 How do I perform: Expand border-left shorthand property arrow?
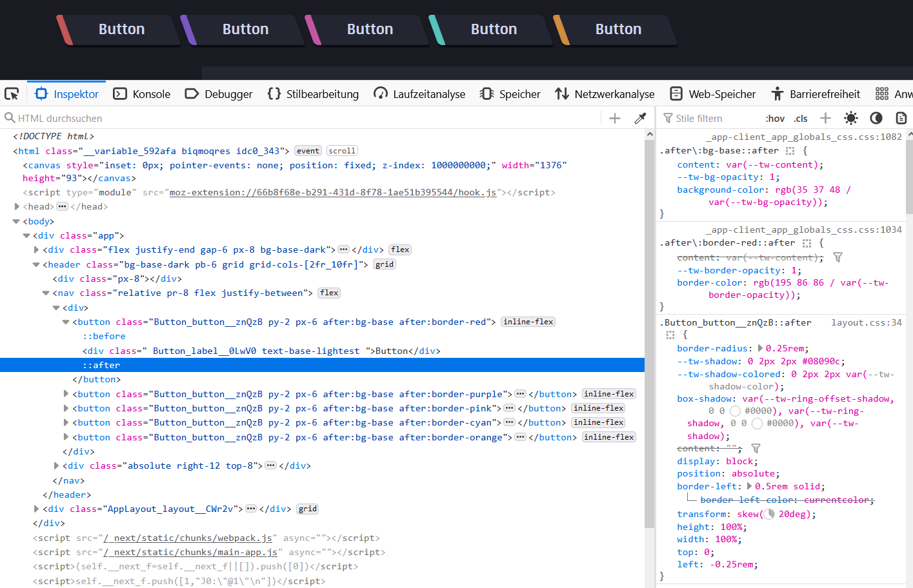[749, 486]
